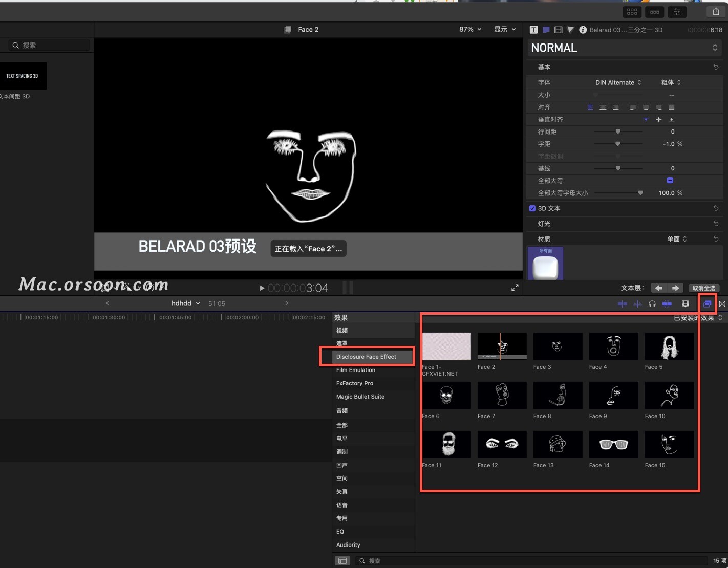Open the Info inspector icon
This screenshot has width=728, height=568.
pyautogui.click(x=583, y=30)
